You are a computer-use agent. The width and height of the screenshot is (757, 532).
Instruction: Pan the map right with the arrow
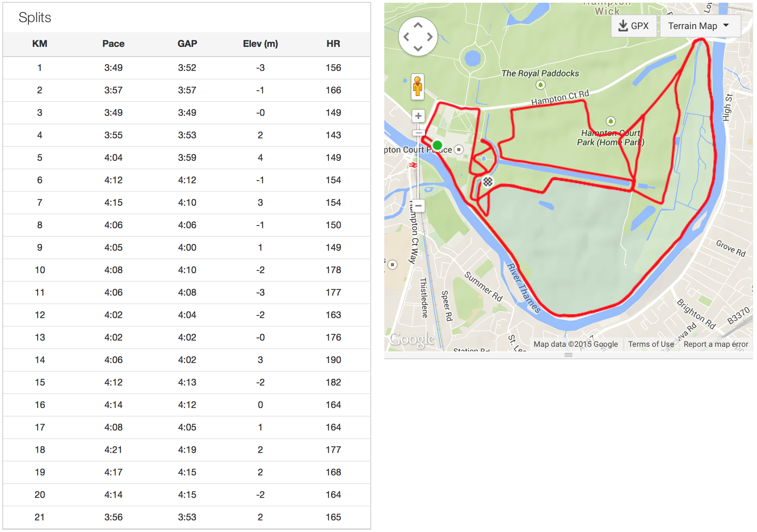click(x=430, y=37)
